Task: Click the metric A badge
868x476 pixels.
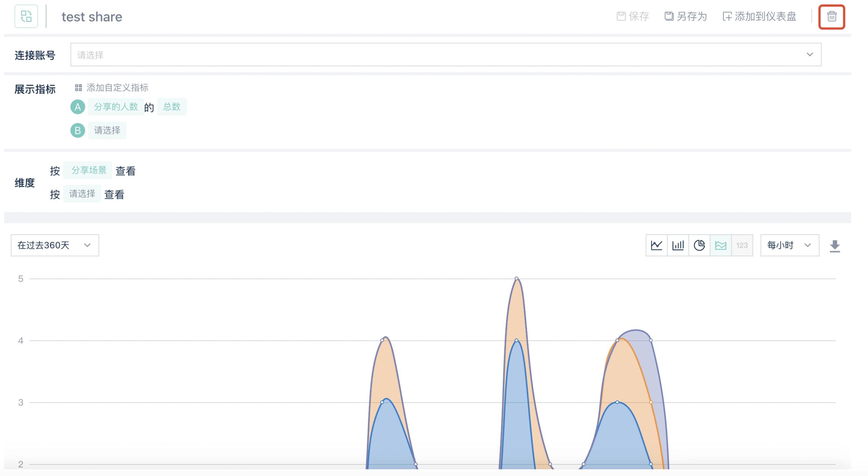Action: (78, 107)
